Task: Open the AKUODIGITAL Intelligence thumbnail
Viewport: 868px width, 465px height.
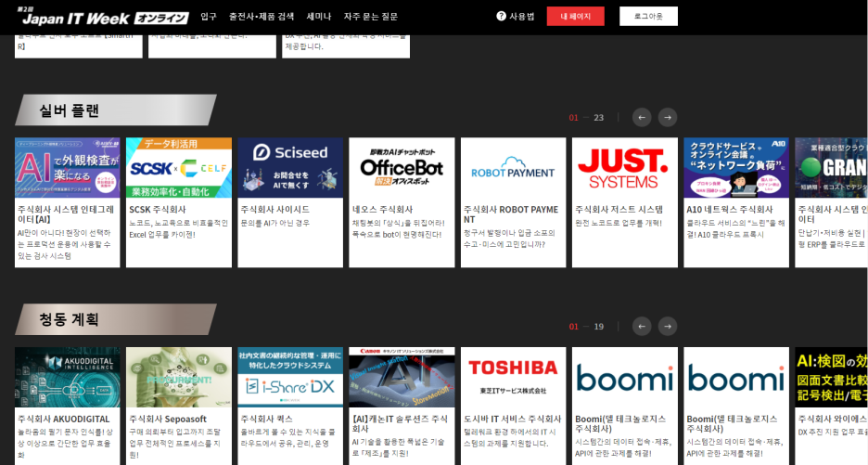Action: click(68, 378)
